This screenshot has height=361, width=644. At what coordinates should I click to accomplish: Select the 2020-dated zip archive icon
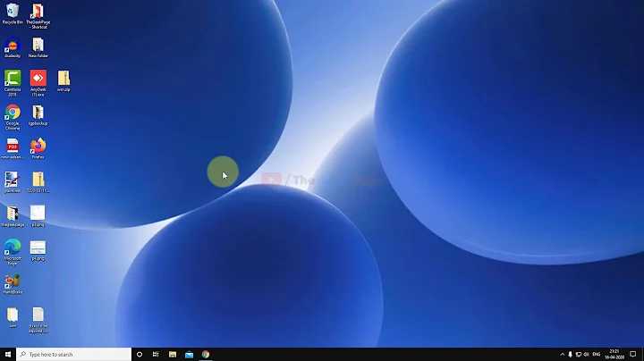[38, 182]
